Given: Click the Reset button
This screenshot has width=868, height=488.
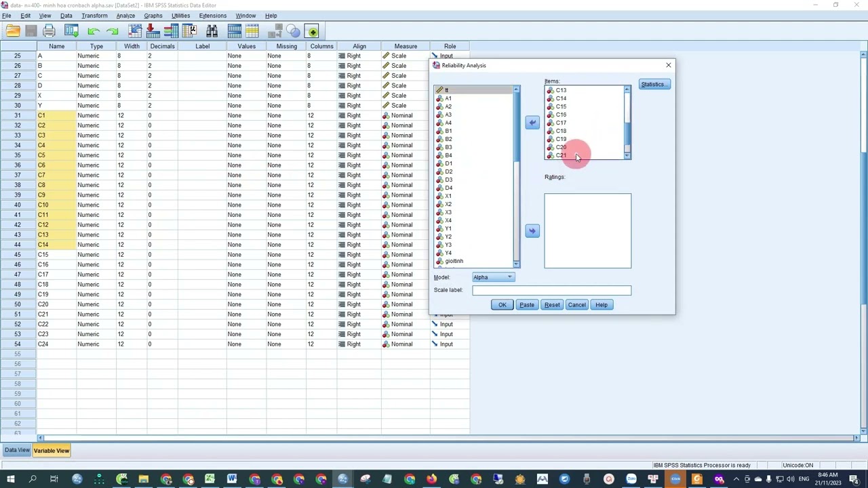Looking at the screenshot, I should click(x=552, y=305).
